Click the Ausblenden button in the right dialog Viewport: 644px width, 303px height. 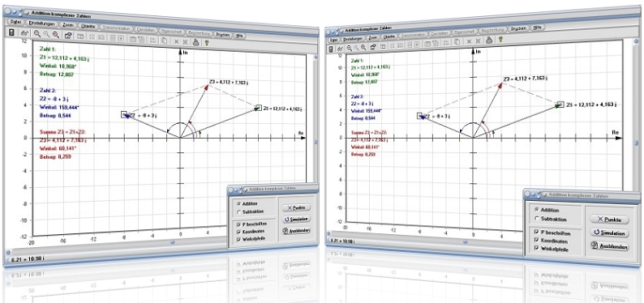point(609,246)
